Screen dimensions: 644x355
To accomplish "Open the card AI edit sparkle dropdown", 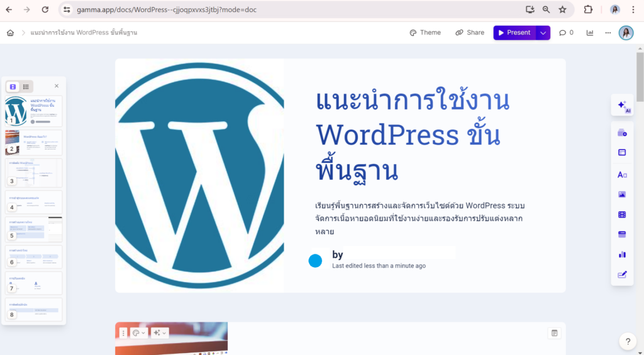I will point(159,333).
